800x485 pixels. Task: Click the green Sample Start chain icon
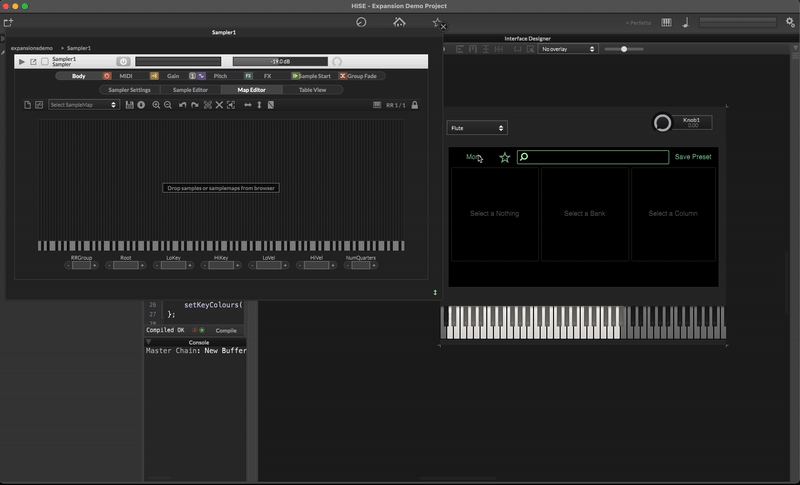(x=295, y=76)
